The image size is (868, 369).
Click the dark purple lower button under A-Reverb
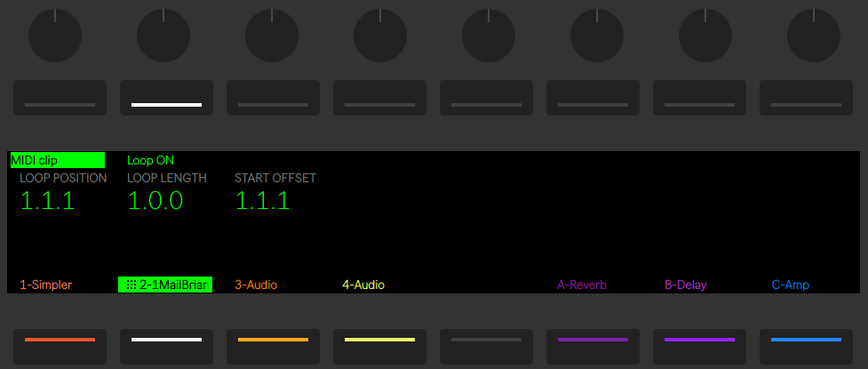point(593,346)
